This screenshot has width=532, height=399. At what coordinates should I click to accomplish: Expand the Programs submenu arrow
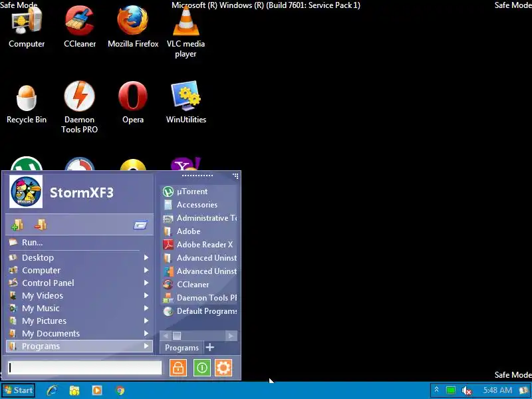point(146,346)
